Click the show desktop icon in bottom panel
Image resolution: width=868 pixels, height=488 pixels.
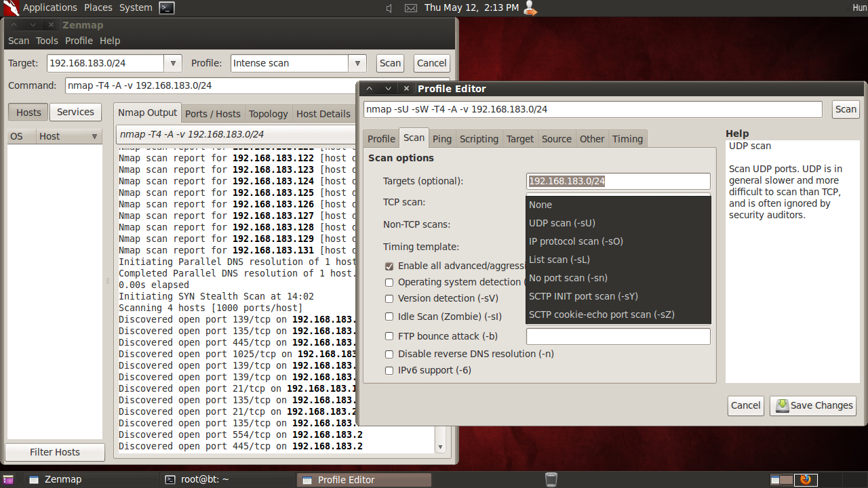click(x=8, y=479)
